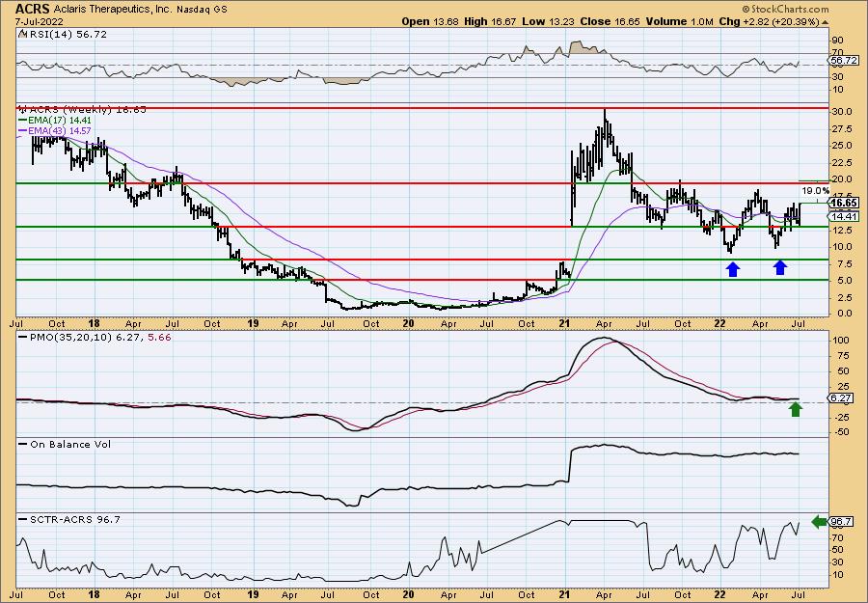Open the StockCharts.com copyright credit
Image resolution: width=868 pixels, height=603 pixels.
(785, 9)
